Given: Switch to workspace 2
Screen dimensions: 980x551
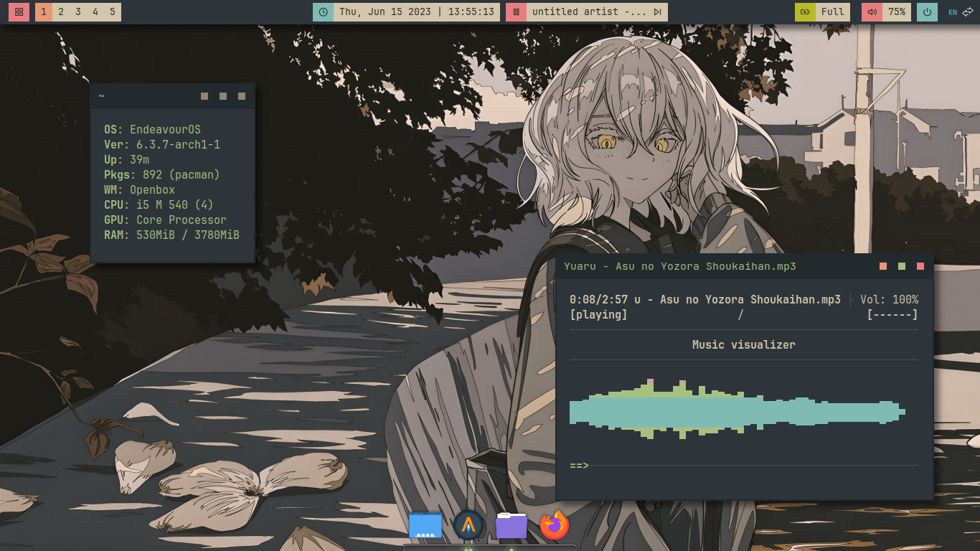Looking at the screenshot, I should pos(61,12).
